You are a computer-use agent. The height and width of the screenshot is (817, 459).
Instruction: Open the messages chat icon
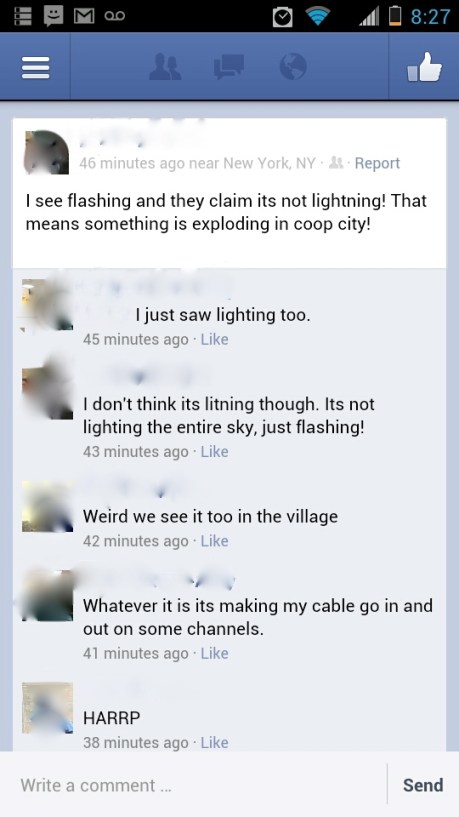(229, 67)
